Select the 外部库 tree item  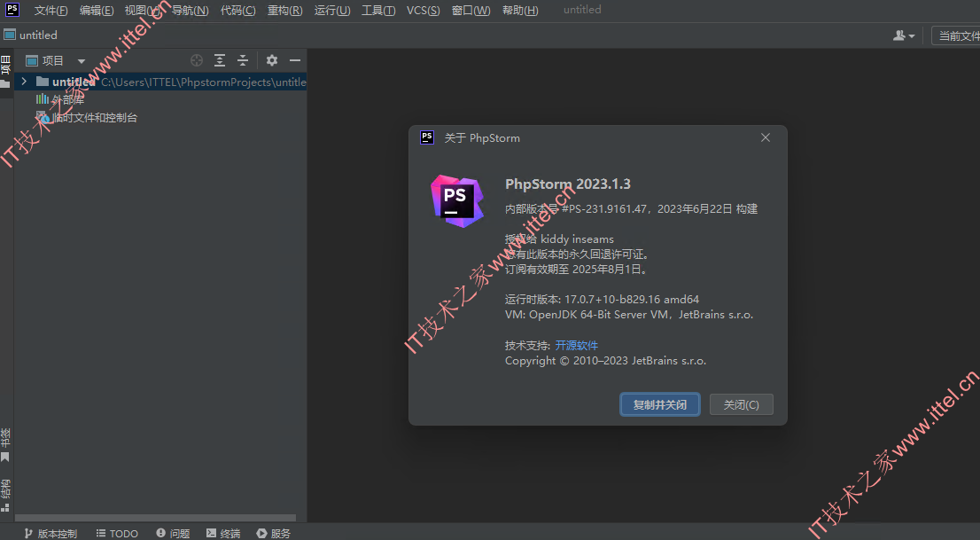(60, 99)
